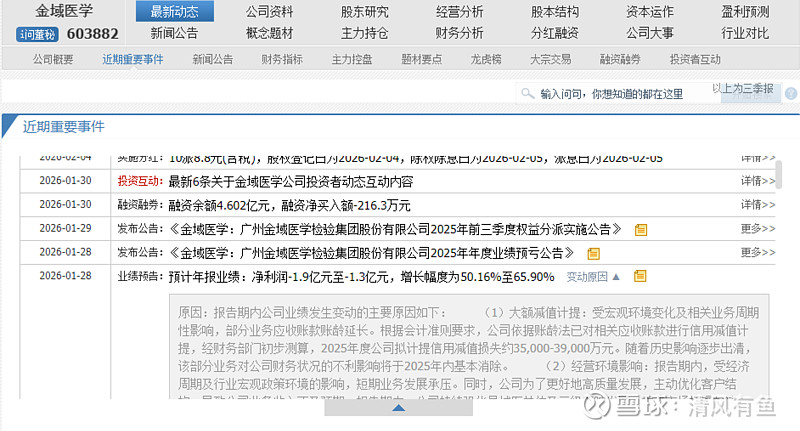Open document icon beside 业绩预告 row
Image resolution: width=800 pixels, height=431 pixels.
click(x=640, y=276)
